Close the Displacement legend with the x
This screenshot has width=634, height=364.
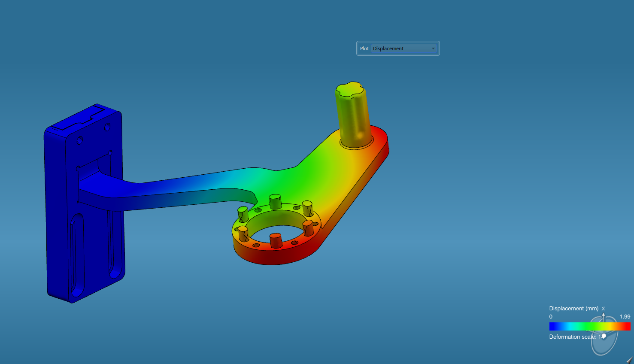point(603,309)
